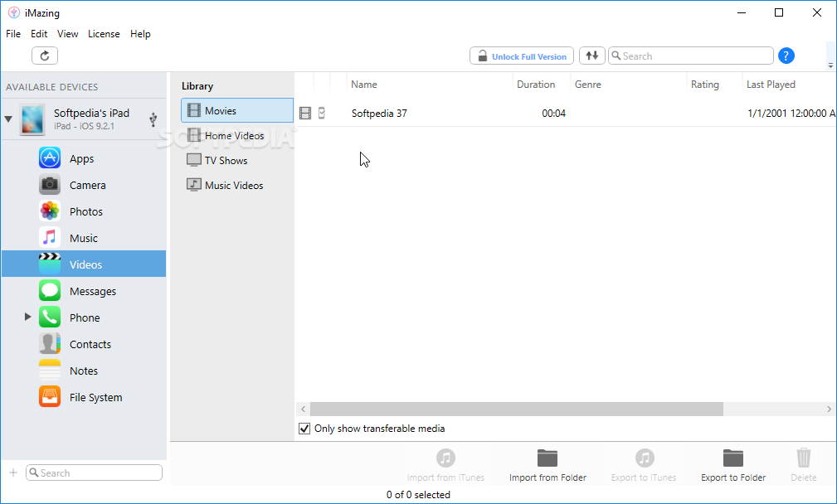The height and width of the screenshot is (504, 837).
Task: Open the Help menu
Action: tap(140, 34)
